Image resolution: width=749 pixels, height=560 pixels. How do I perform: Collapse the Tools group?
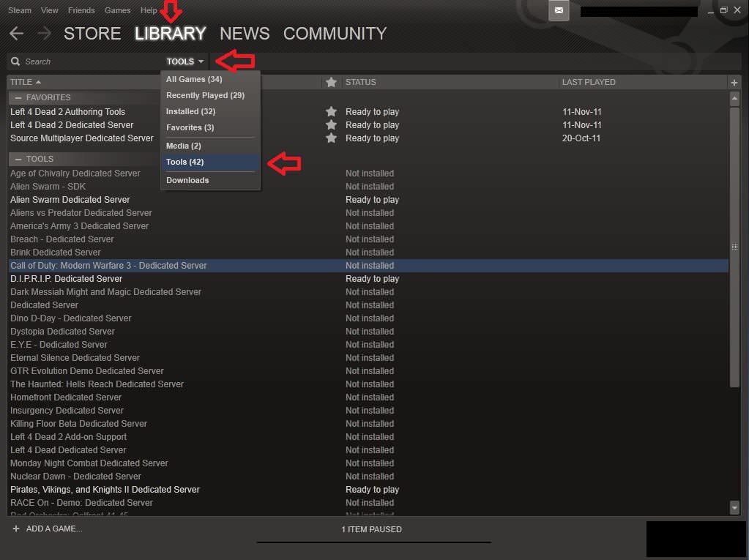coord(18,159)
